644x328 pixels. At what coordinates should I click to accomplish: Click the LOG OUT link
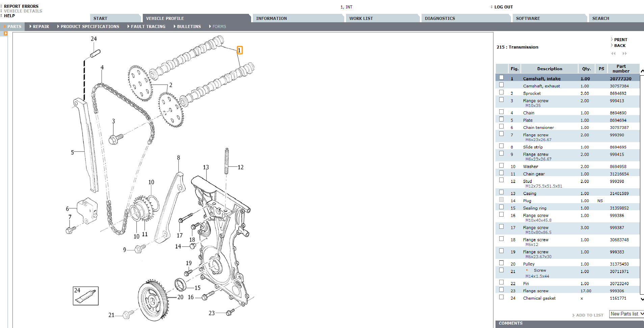(x=503, y=7)
